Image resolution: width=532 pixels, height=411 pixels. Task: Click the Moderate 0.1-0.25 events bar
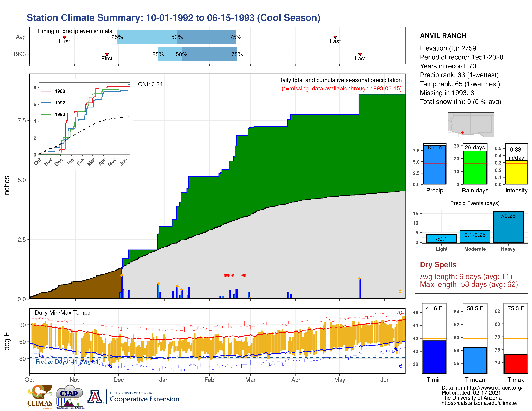(475, 236)
